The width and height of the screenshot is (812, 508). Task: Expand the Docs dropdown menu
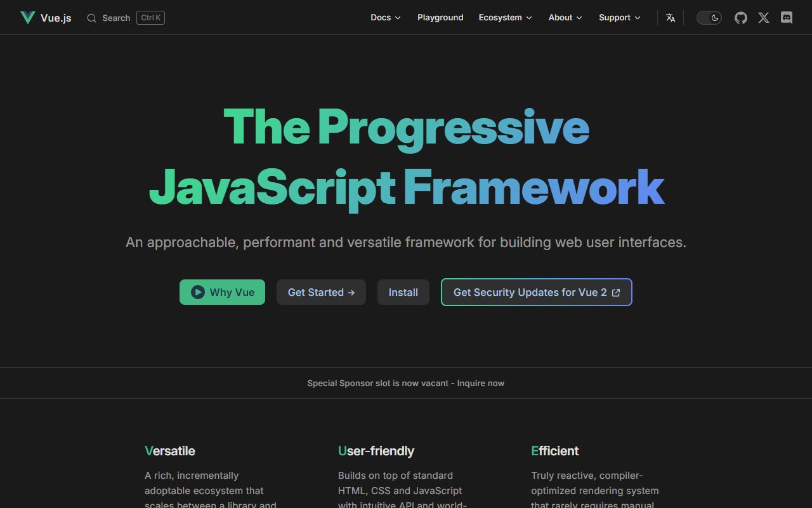[x=386, y=18]
